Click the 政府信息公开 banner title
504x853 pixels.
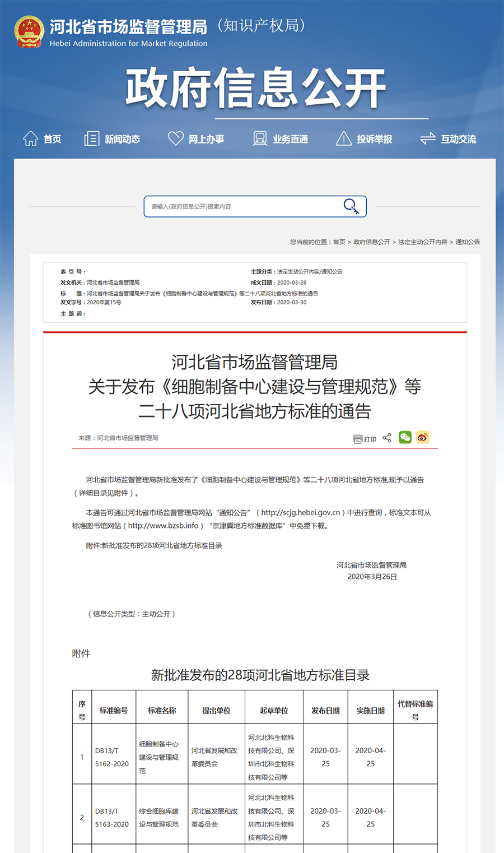[255, 88]
